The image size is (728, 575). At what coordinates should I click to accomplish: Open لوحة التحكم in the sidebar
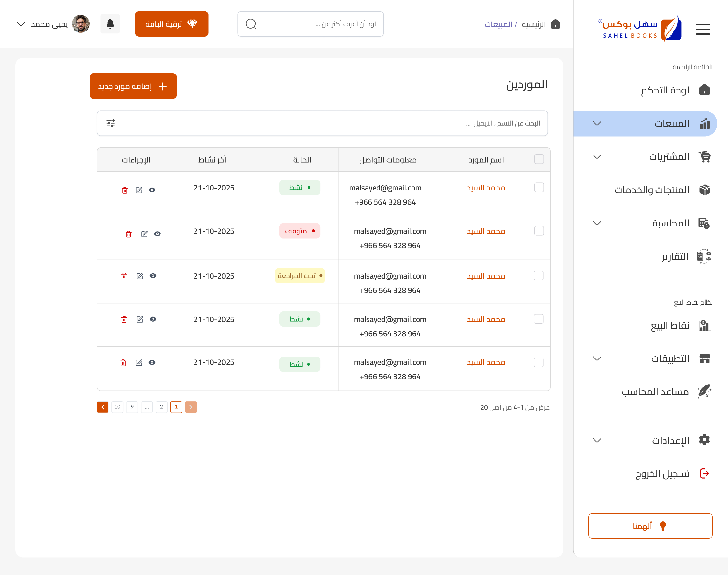pos(665,90)
